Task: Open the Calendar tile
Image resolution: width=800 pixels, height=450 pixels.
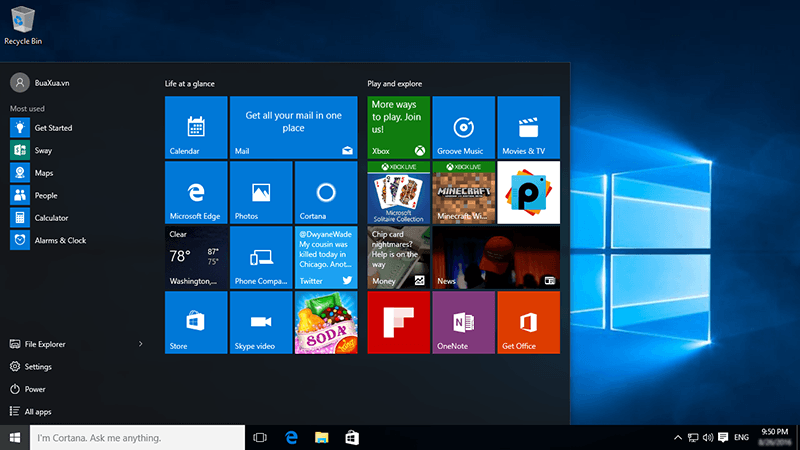Action: click(x=196, y=128)
